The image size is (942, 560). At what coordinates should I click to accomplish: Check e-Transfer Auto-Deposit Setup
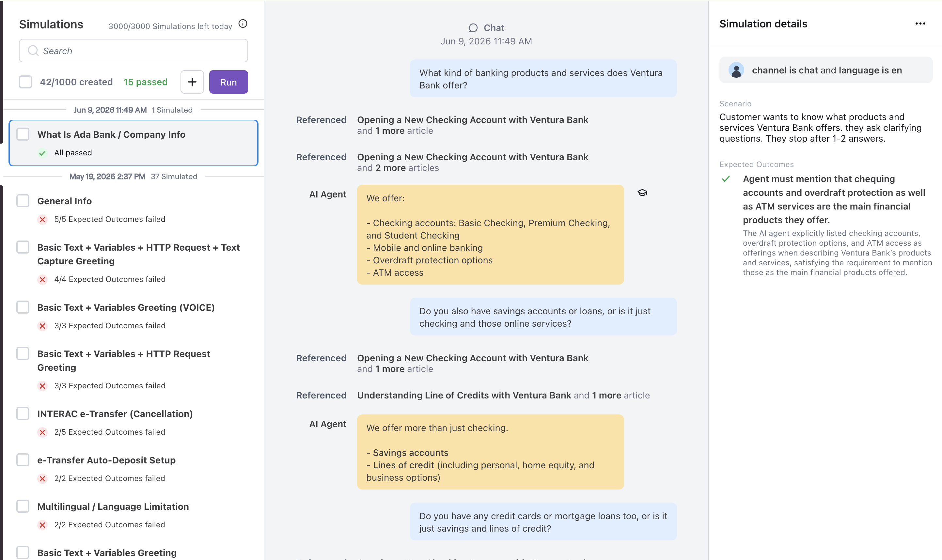click(23, 460)
